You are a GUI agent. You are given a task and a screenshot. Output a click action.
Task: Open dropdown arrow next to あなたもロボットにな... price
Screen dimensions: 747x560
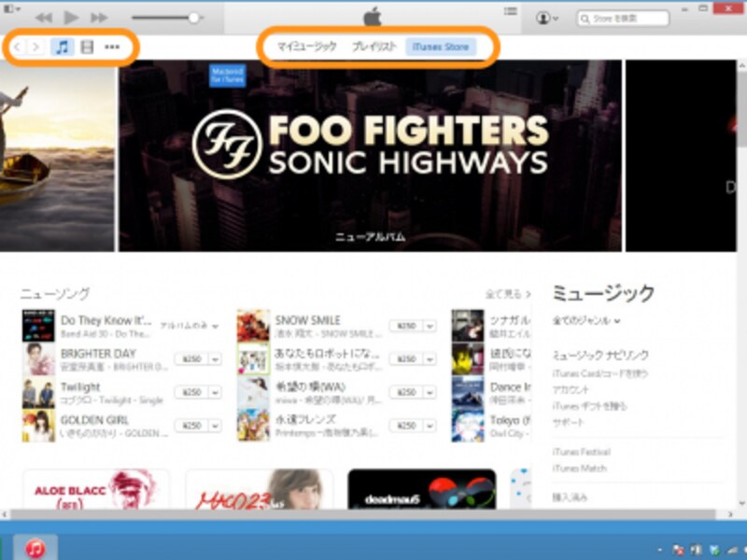(430, 358)
